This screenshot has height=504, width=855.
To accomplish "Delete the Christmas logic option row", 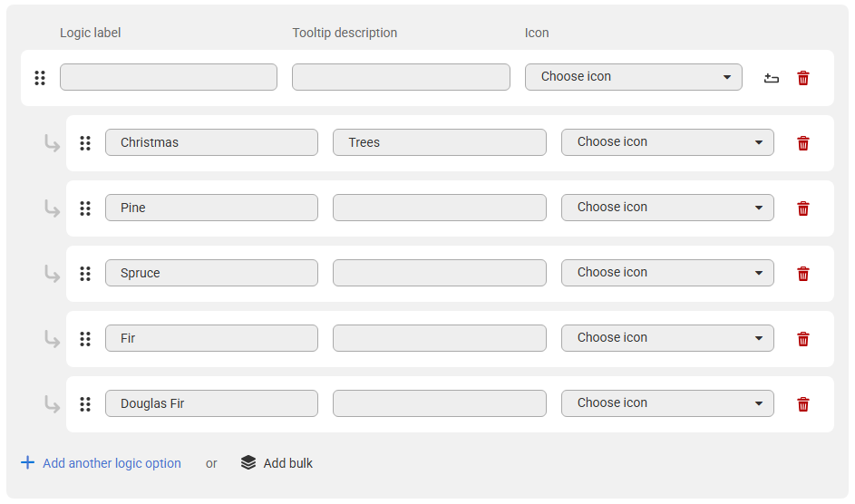I will pyautogui.click(x=802, y=143).
